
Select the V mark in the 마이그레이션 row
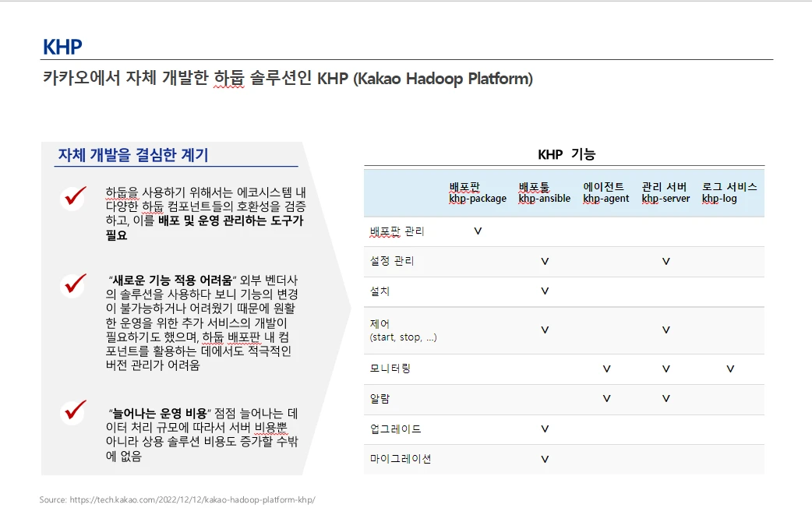click(x=545, y=459)
